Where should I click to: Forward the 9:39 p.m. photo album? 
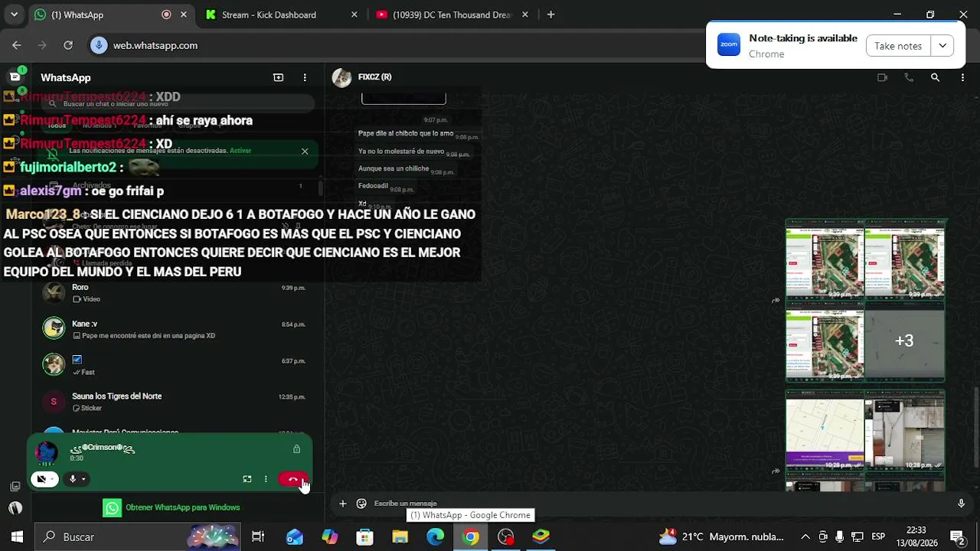776,301
